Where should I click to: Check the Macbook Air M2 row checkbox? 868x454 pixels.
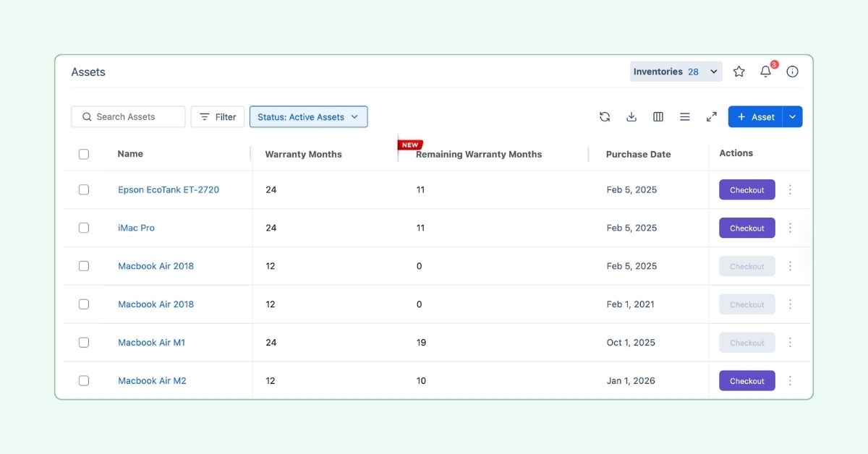pyautogui.click(x=84, y=380)
